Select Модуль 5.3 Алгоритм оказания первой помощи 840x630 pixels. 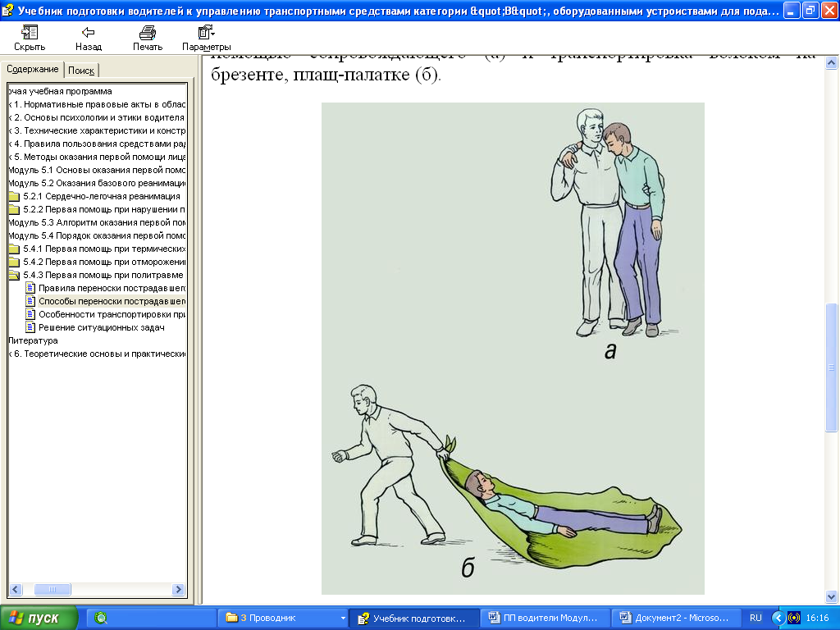click(97, 222)
